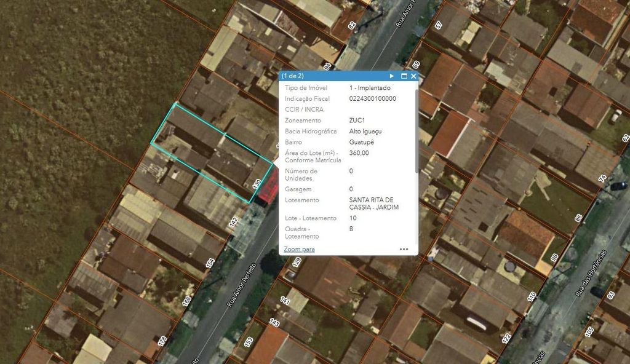This screenshot has height=364, width=630.
Task: Click house number 57 on the map
Action: (x=438, y=25)
